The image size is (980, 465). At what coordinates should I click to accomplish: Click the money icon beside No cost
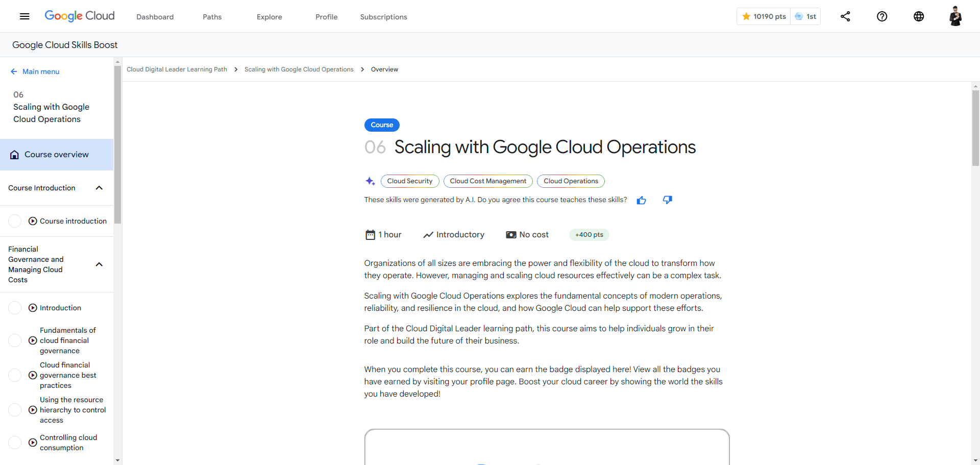pos(511,235)
